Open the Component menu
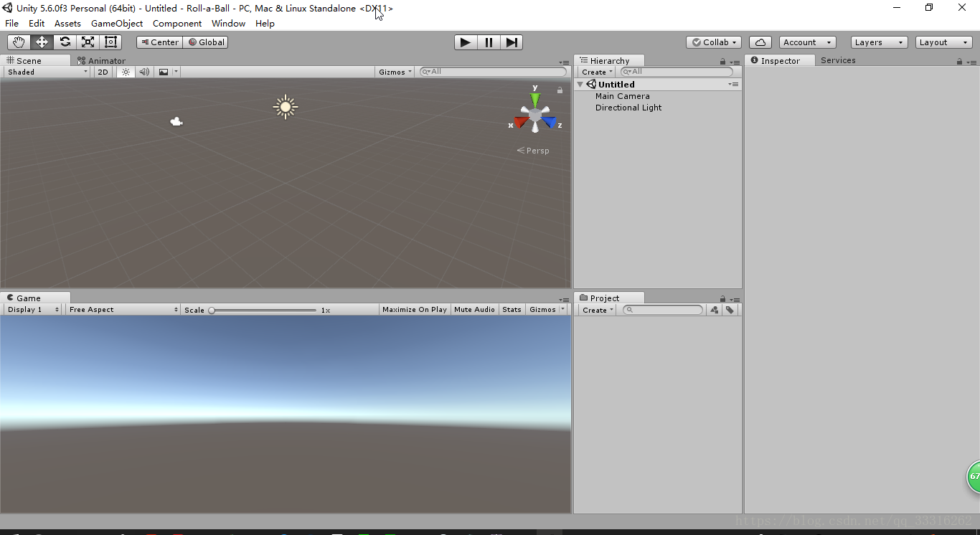This screenshot has height=535, width=980. tap(177, 24)
